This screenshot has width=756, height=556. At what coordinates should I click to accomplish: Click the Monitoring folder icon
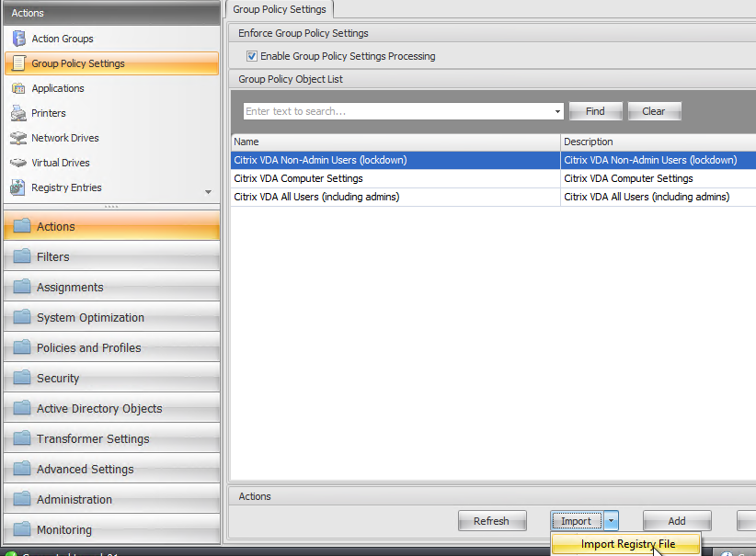pyautogui.click(x=22, y=529)
